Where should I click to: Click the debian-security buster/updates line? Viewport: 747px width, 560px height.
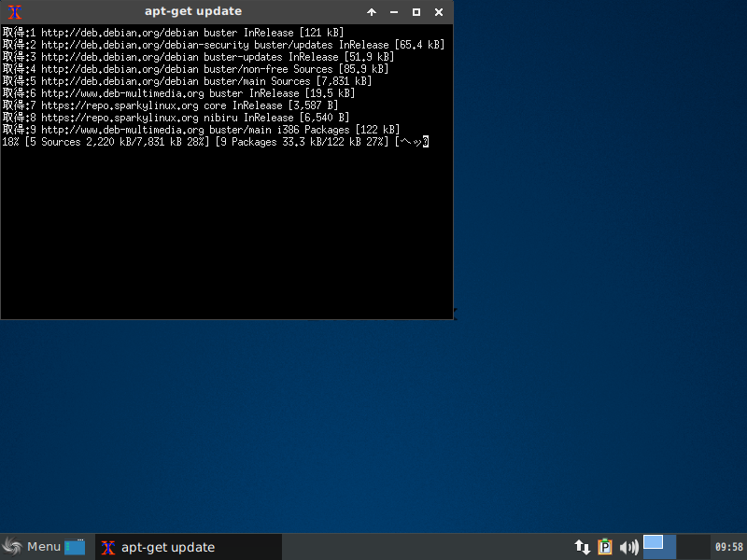223,45
